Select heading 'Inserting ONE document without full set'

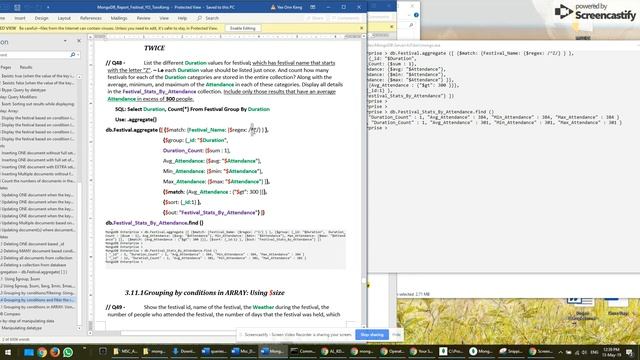(x=38, y=153)
